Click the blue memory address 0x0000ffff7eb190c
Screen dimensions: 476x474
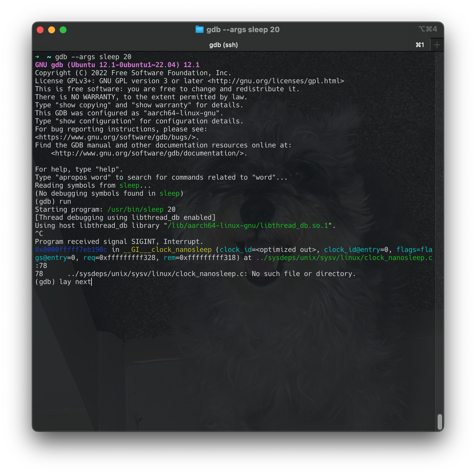click(71, 250)
